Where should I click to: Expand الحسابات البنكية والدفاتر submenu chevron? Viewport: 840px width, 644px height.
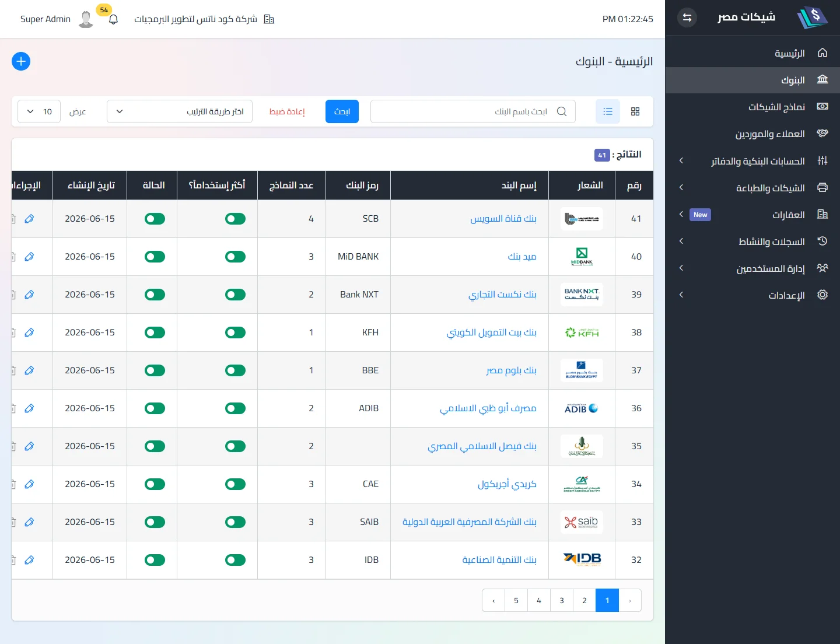pyautogui.click(x=681, y=160)
